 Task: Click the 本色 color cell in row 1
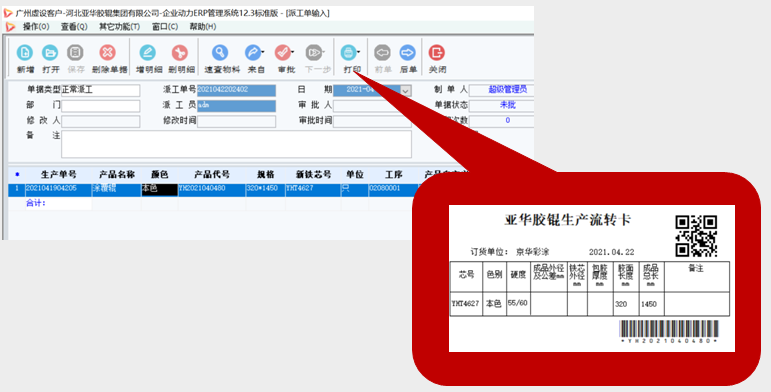pos(160,190)
